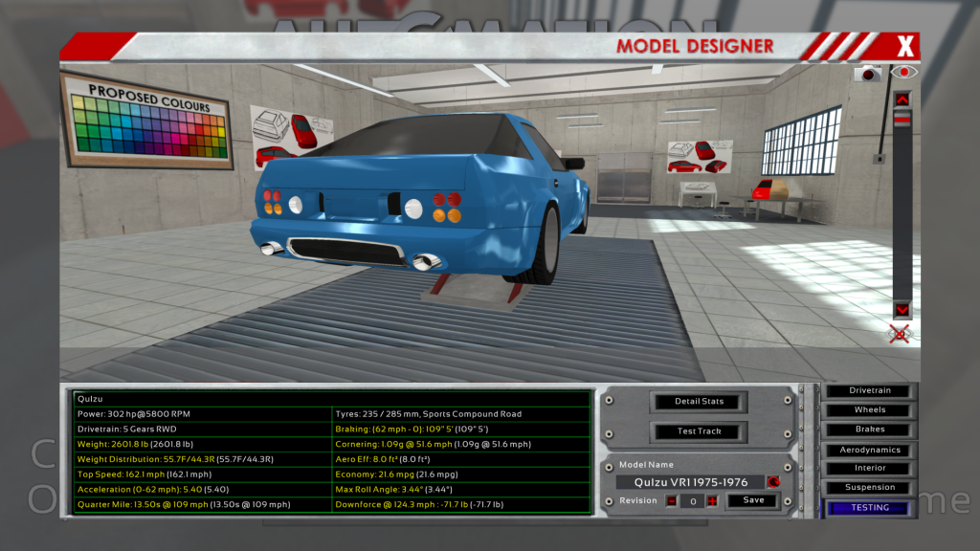Open the Drivetrain tab
Screen dimensions: 980x551
pos(869,390)
